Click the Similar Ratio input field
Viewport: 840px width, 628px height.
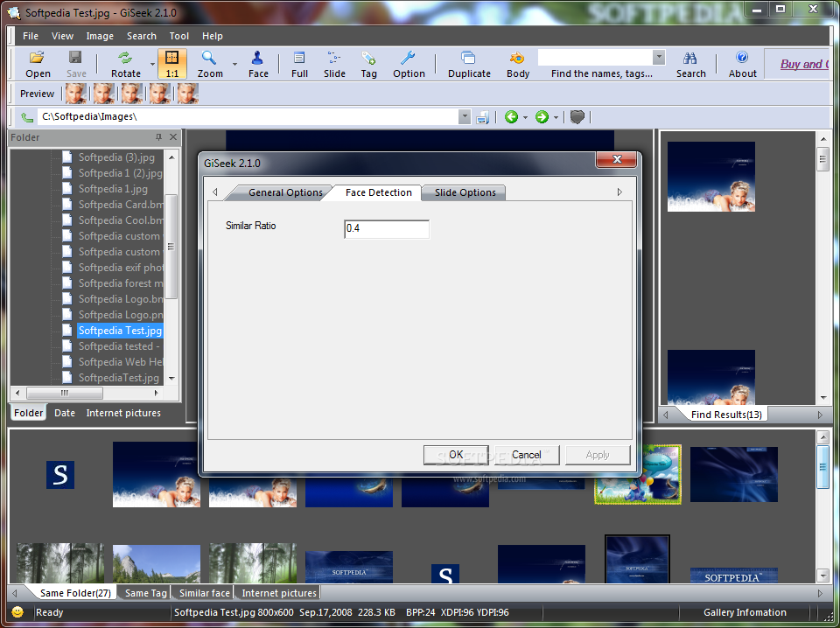[x=386, y=228]
